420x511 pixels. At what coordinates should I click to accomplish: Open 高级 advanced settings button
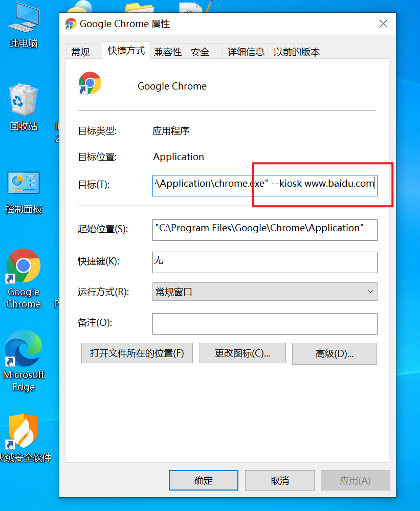[334, 353]
